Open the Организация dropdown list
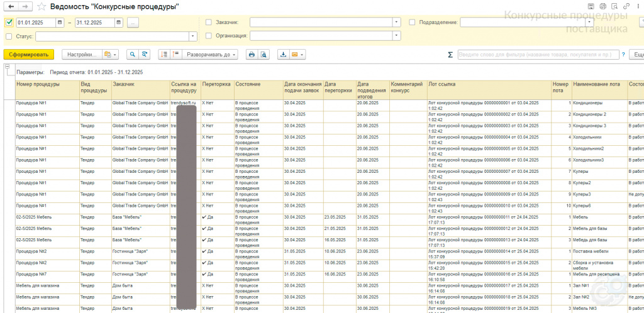 [396, 36]
